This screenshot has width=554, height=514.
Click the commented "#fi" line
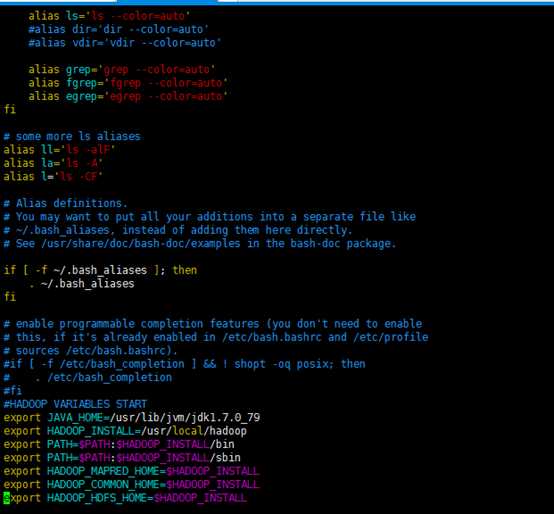[x=12, y=391]
